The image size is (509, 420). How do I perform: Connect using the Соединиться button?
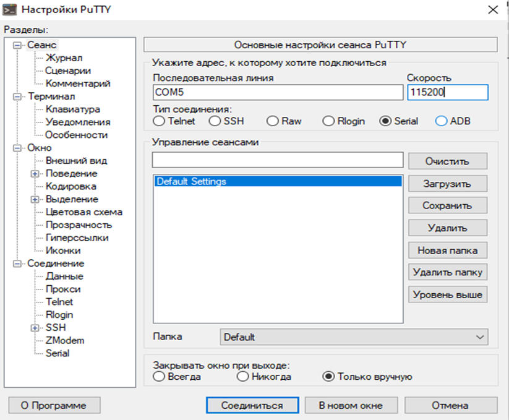click(252, 405)
